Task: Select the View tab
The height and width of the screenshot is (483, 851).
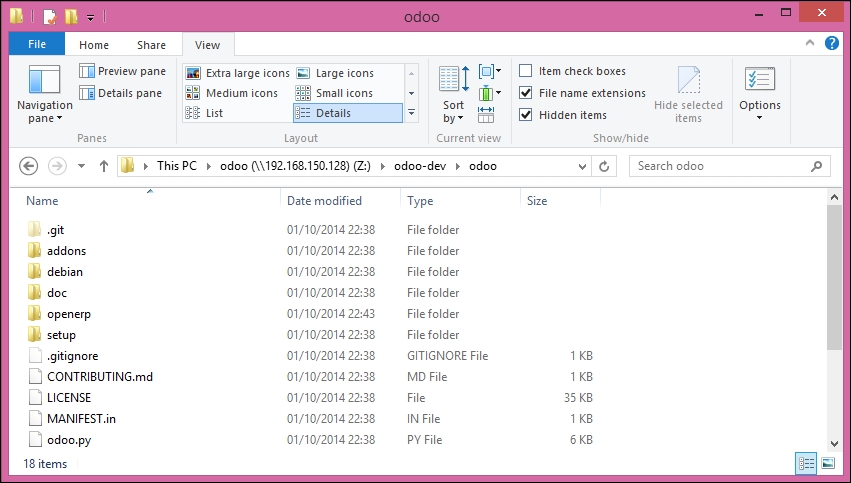Action: [x=207, y=45]
